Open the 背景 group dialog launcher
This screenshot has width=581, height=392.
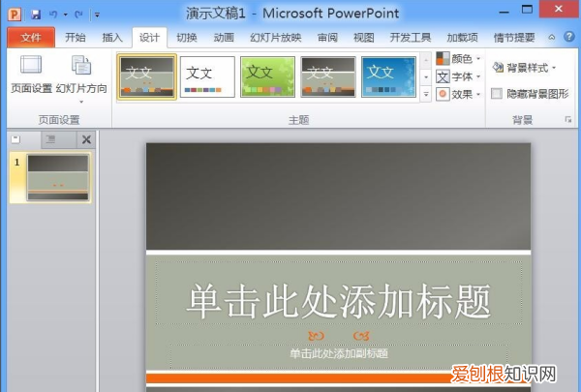(568, 119)
